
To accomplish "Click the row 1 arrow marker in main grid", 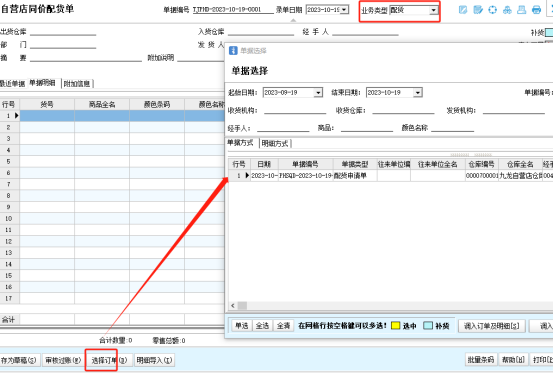I will point(16,116).
